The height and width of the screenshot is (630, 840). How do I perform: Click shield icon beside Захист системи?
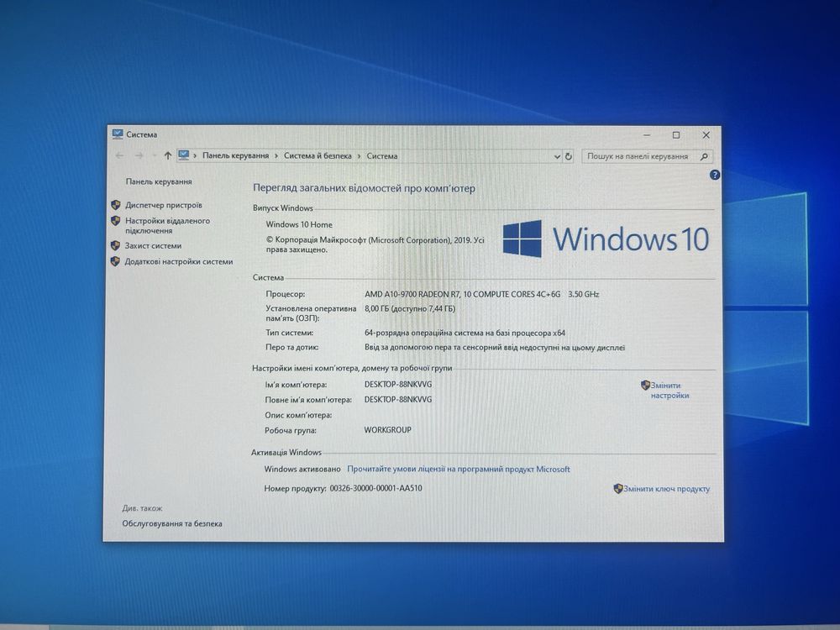click(115, 246)
